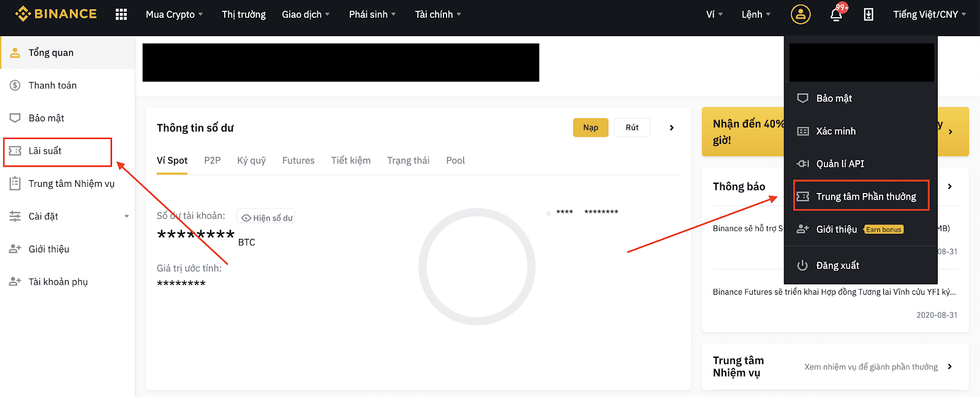Open the Tiếng Việt/CNY language dropdown
Viewport: 980px width, 397px height.
[929, 14]
